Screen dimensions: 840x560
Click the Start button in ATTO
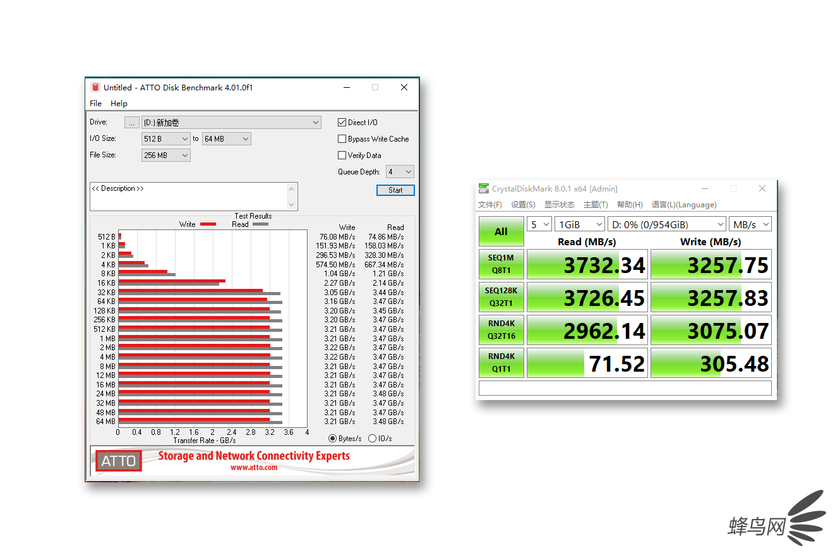click(x=395, y=190)
